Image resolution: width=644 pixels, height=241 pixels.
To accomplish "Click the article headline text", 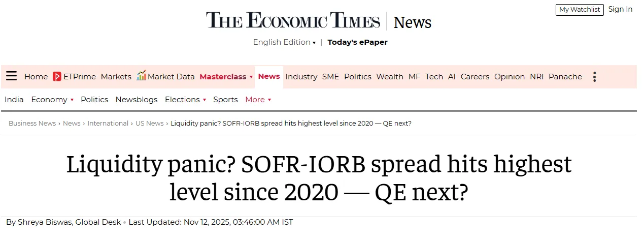I will 319,178.
